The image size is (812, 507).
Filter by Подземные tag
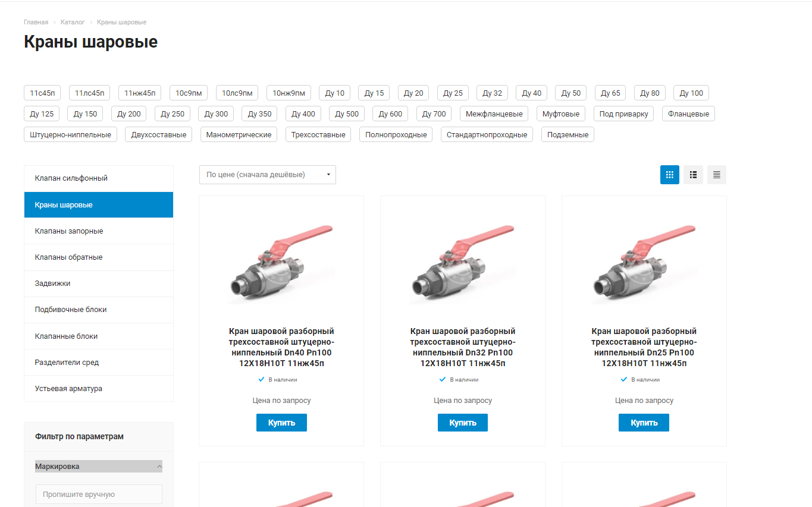[x=568, y=134]
